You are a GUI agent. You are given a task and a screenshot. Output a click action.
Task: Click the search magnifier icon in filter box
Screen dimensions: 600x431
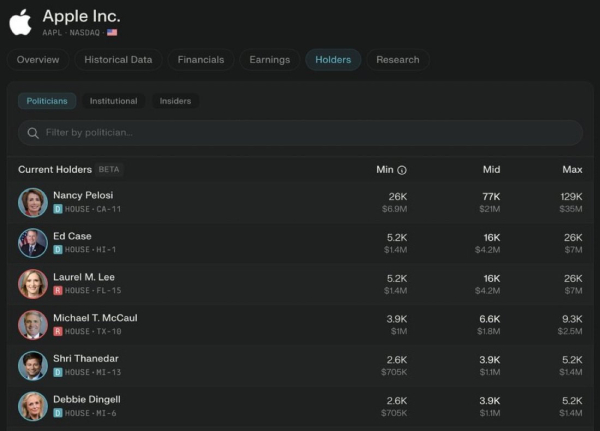[x=33, y=133]
